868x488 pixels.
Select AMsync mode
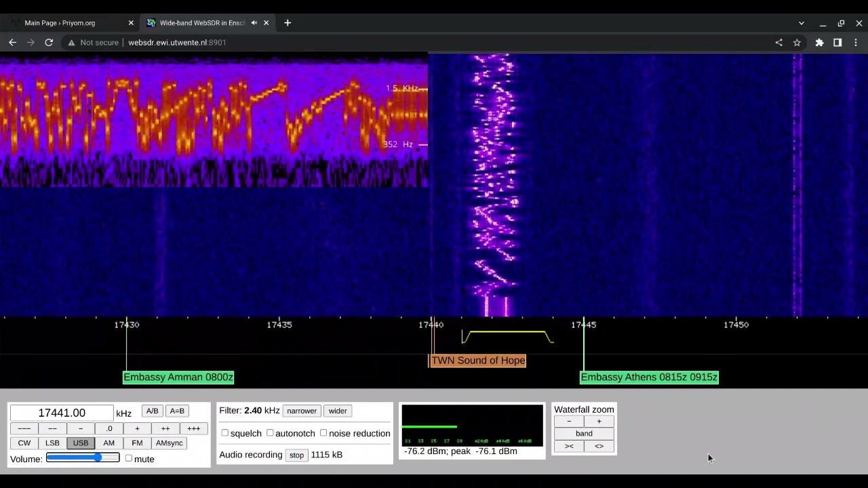pyautogui.click(x=170, y=443)
